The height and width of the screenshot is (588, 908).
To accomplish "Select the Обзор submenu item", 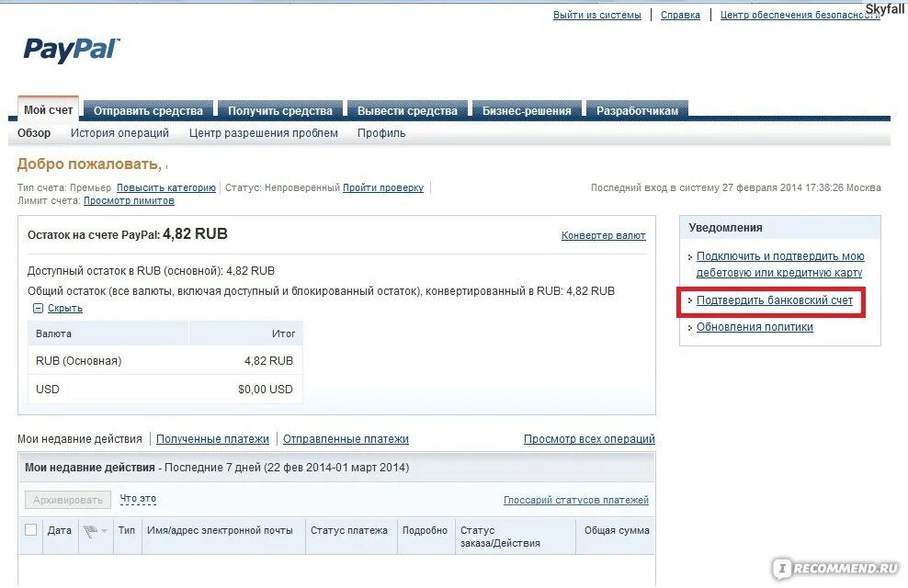I will click(34, 133).
